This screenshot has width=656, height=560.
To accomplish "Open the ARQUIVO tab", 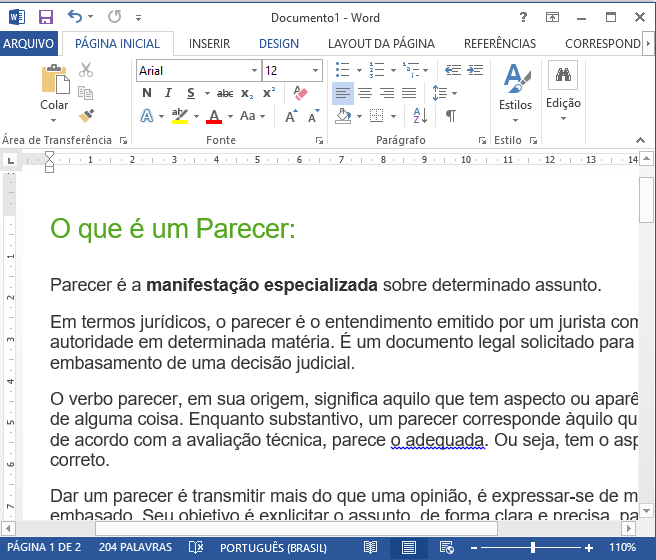I will pos(28,43).
